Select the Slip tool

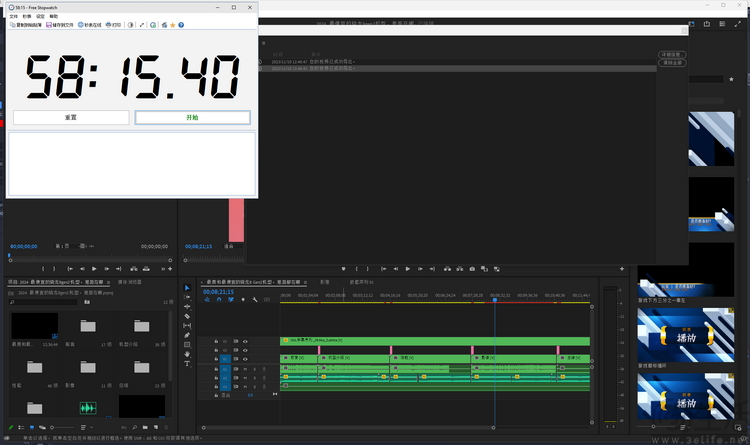(x=187, y=326)
